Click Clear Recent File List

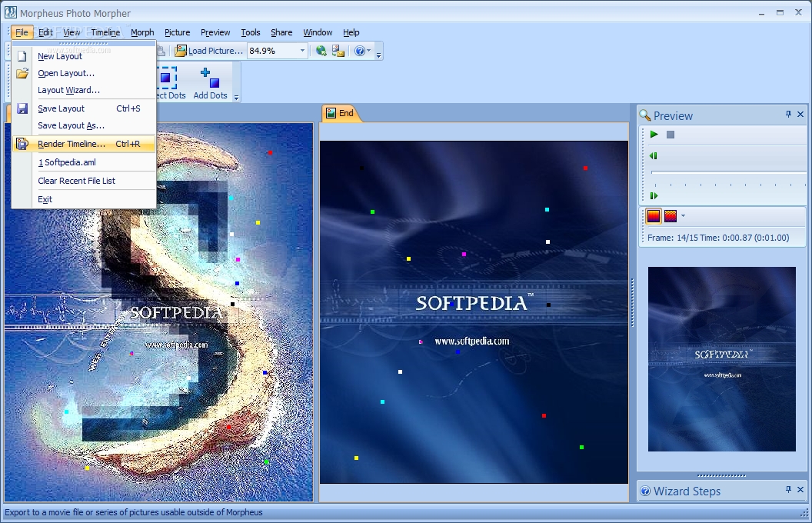coord(83,181)
